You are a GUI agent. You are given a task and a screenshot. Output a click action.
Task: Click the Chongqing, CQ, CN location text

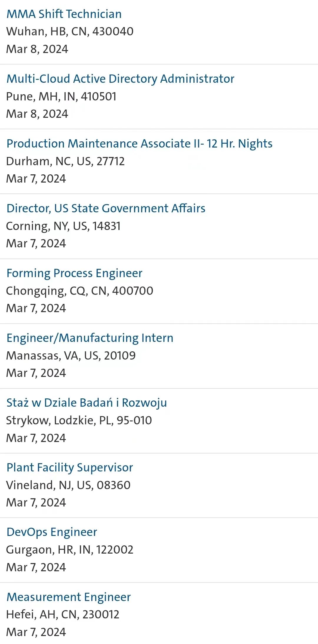pos(79,291)
